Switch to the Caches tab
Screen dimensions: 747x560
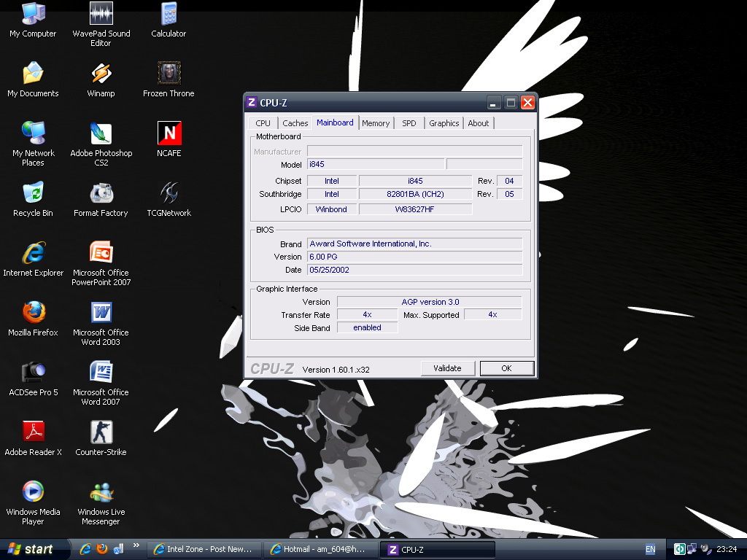295,123
